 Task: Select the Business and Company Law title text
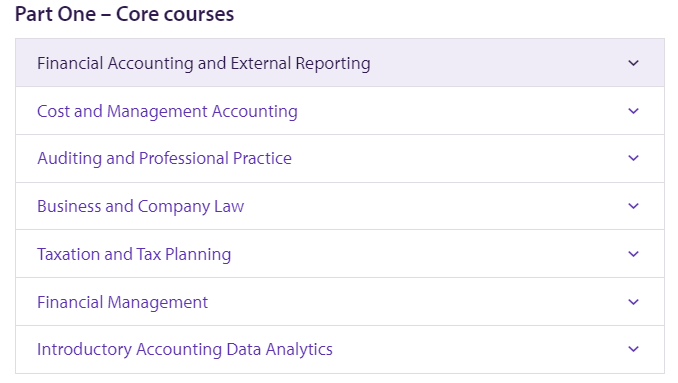click(141, 207)
